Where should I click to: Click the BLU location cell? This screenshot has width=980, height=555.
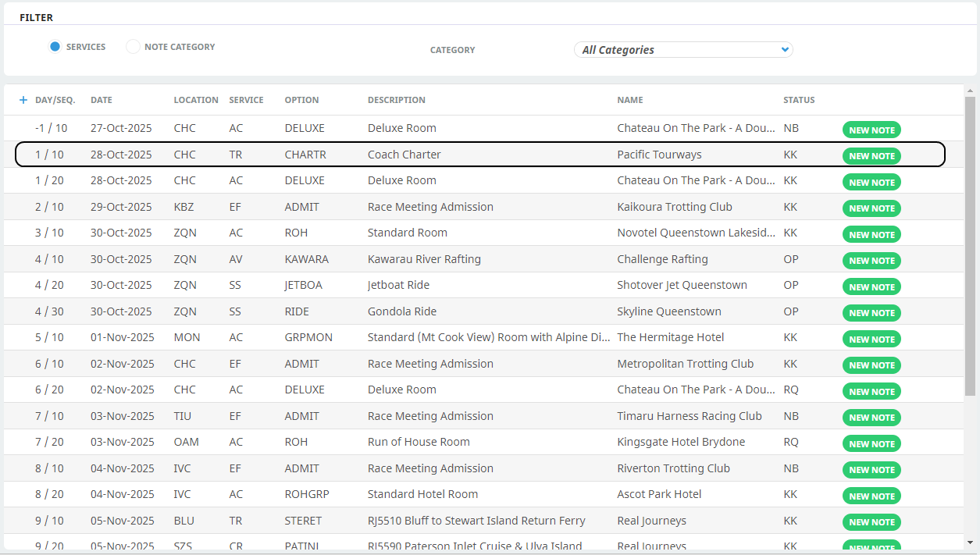pos(184,521)
